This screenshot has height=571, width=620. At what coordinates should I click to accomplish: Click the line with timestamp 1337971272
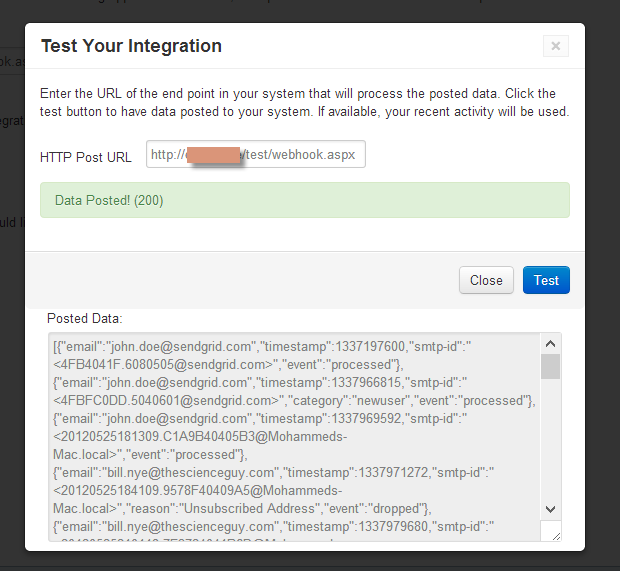pyautogui.click(x=273, y=473)
